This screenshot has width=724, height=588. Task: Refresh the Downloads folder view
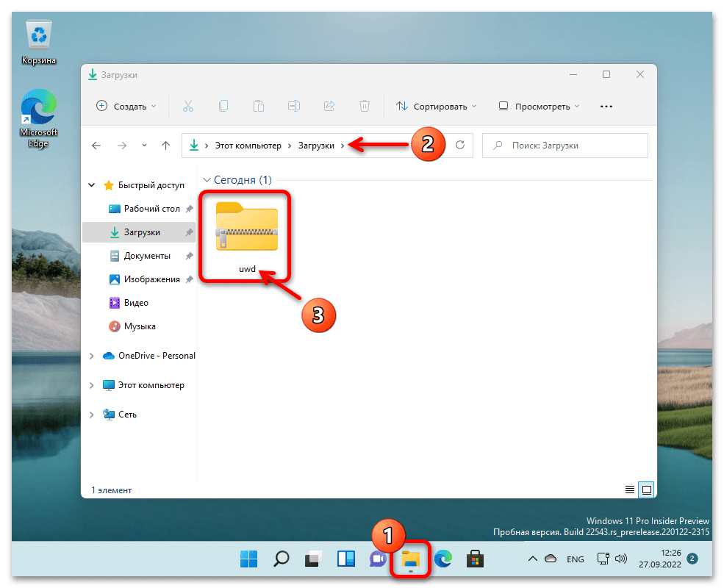pyautogui.click(x=460, y=146)
